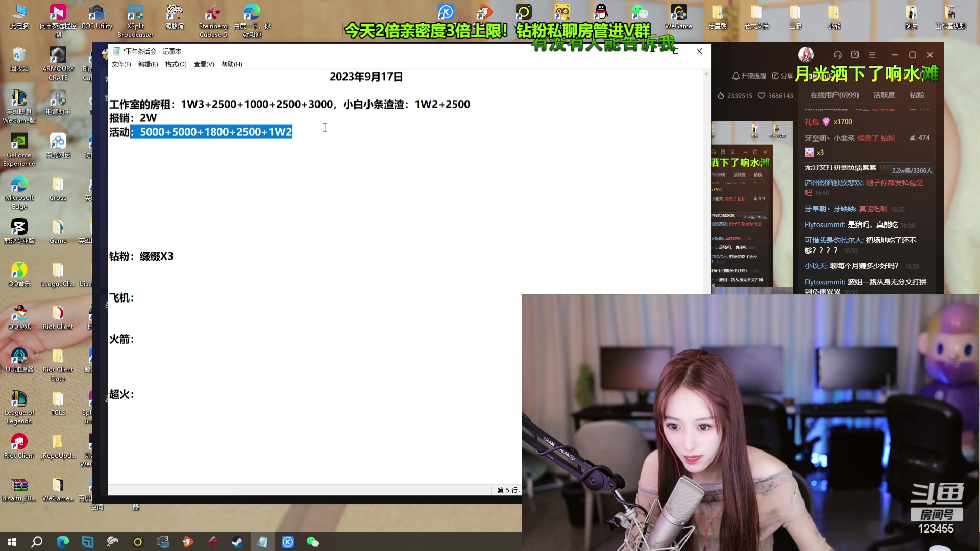
Task: Open Notepad's 格式(O) menu
Action: [176, 64]
